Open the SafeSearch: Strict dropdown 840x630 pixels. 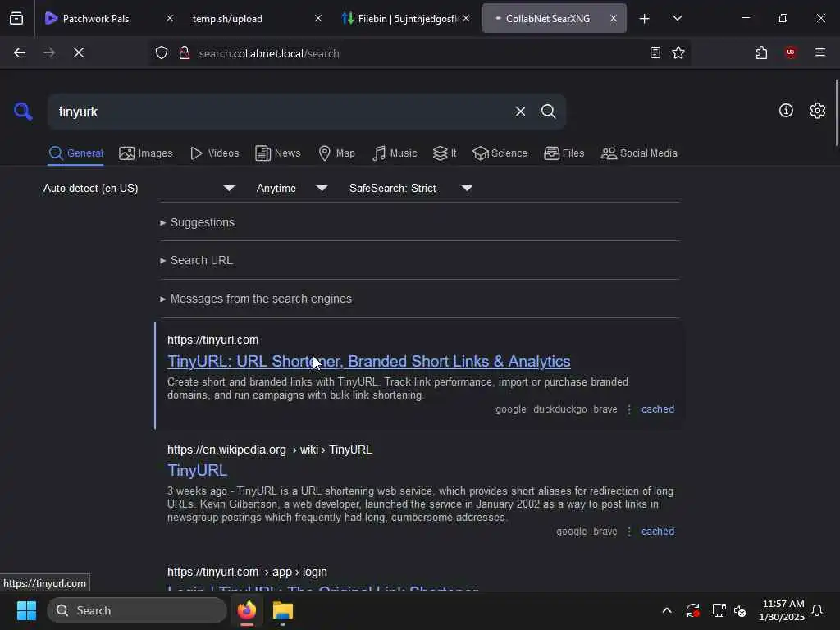(410, 188)
